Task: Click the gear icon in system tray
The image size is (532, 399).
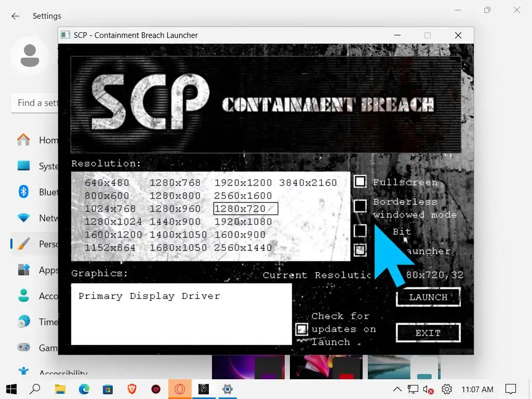Action: (x=446, y=389)
